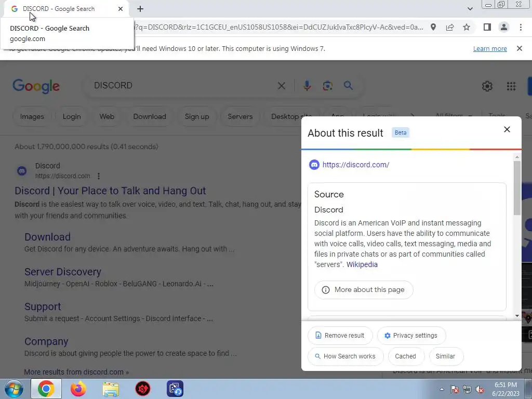Open Google search settings gear
The width and height of the screenshot is (532, 399).
click(x=487, y=86)
